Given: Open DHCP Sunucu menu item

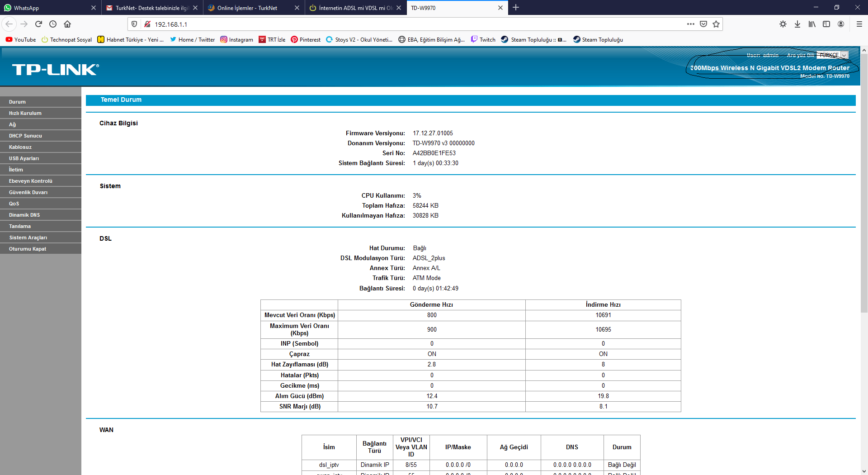Looking at the screenshot, I should click(x=41, y=136).
